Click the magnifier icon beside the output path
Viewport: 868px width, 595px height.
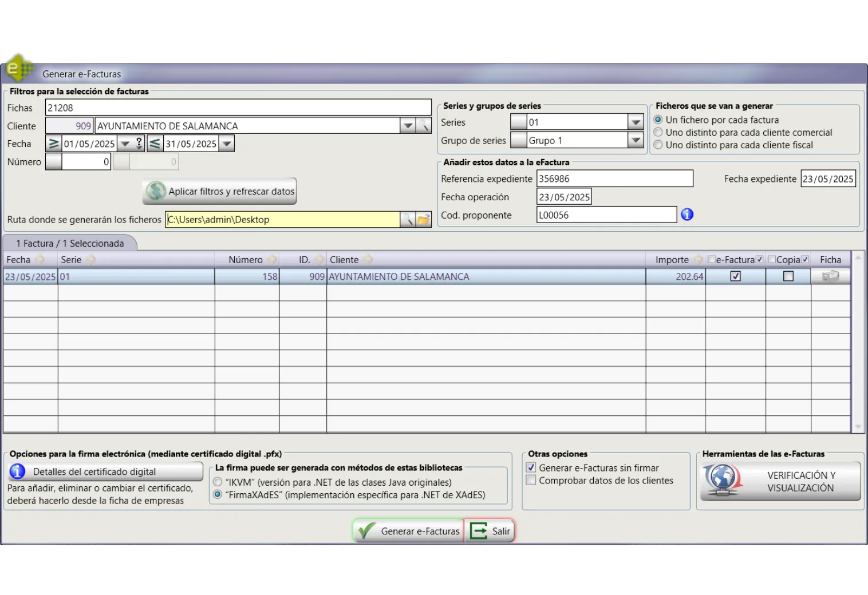pos(407,220)
